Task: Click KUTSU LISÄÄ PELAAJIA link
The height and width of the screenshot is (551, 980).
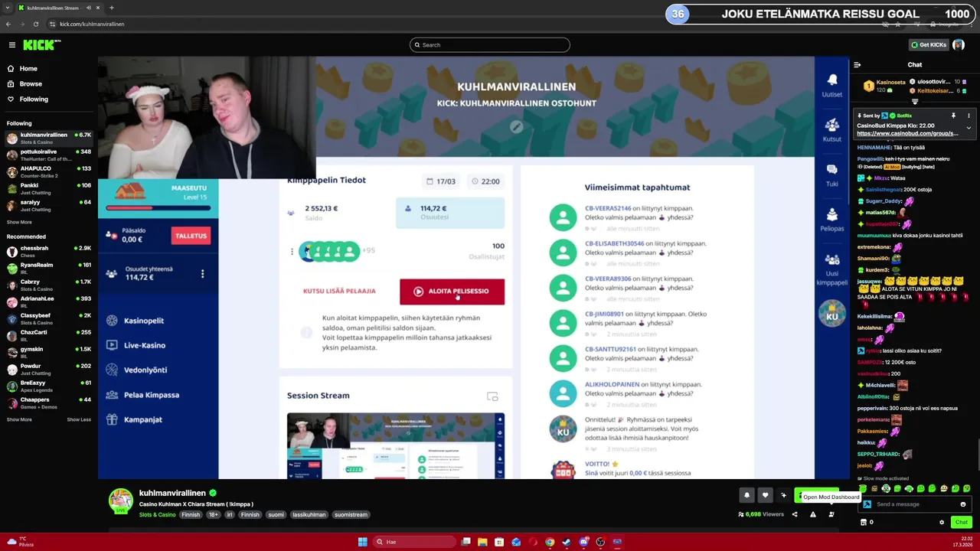Action: [339, 292]
